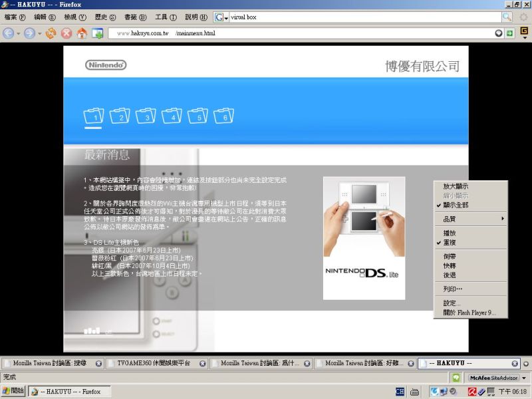Close the TVGAME360 tab
This screenshot has height=399, width=532.
point(203,363)
